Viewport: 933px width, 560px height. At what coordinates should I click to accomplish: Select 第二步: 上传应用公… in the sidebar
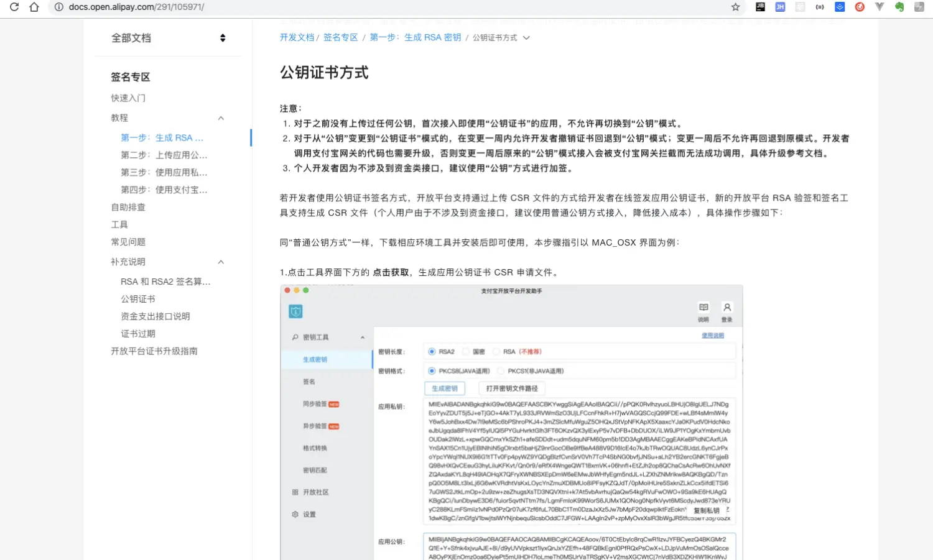point(164,155)
